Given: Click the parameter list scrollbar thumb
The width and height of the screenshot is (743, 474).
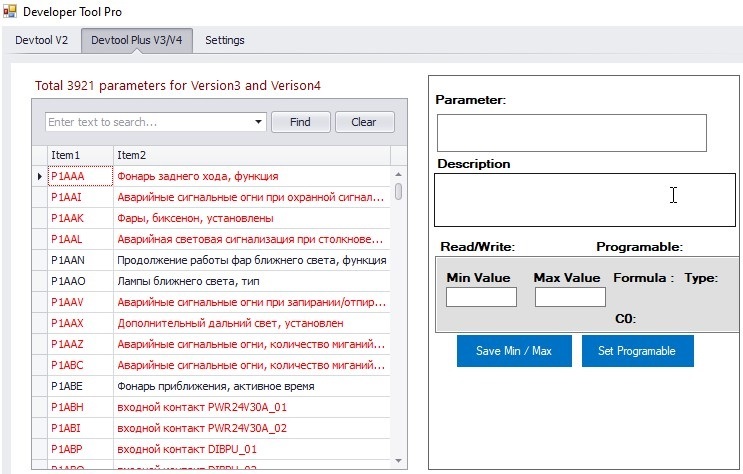Looking at the screenshot, I should click(x=399, y=191).
